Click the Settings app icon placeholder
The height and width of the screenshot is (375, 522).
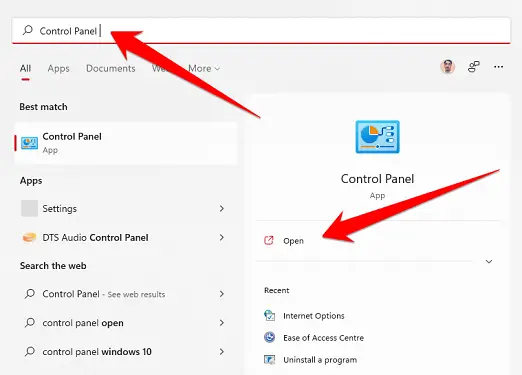point(29,209)
